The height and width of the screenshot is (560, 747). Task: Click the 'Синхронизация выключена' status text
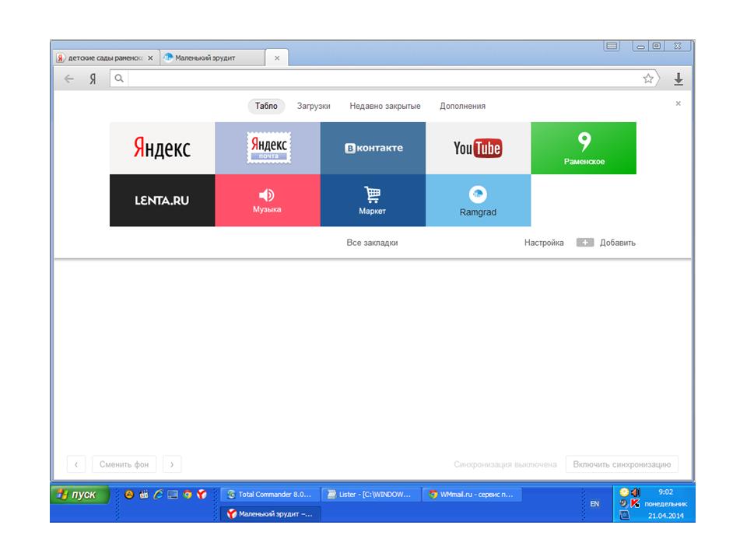tap(505, 464)
